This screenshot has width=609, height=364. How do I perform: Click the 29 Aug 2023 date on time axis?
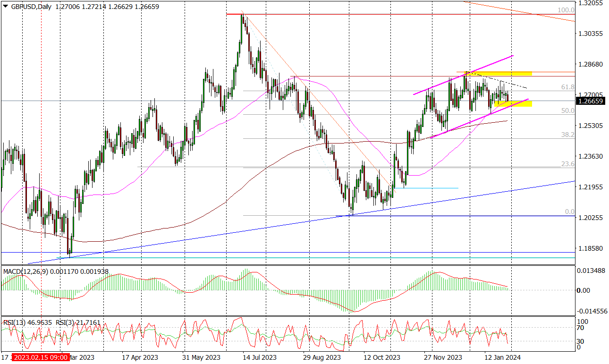pyautogui.click(x=322, y=357)
